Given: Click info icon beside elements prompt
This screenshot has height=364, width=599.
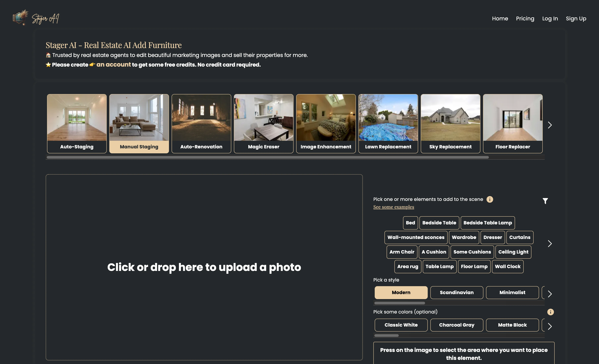Looking at the screenshot, I should (490, 199).
